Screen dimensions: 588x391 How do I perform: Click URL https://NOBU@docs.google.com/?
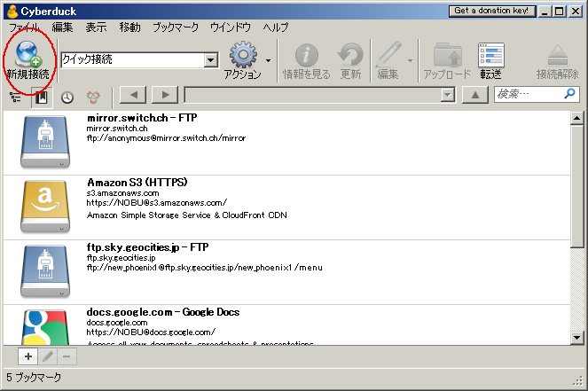point(151,332)
